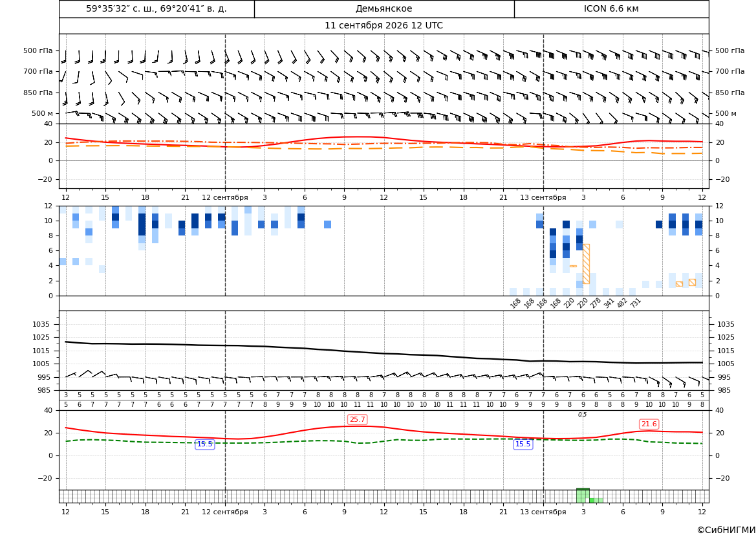Click the red 25.7 temperature maximum label
The height and width of the screenshot is (535, 756).
357,419
